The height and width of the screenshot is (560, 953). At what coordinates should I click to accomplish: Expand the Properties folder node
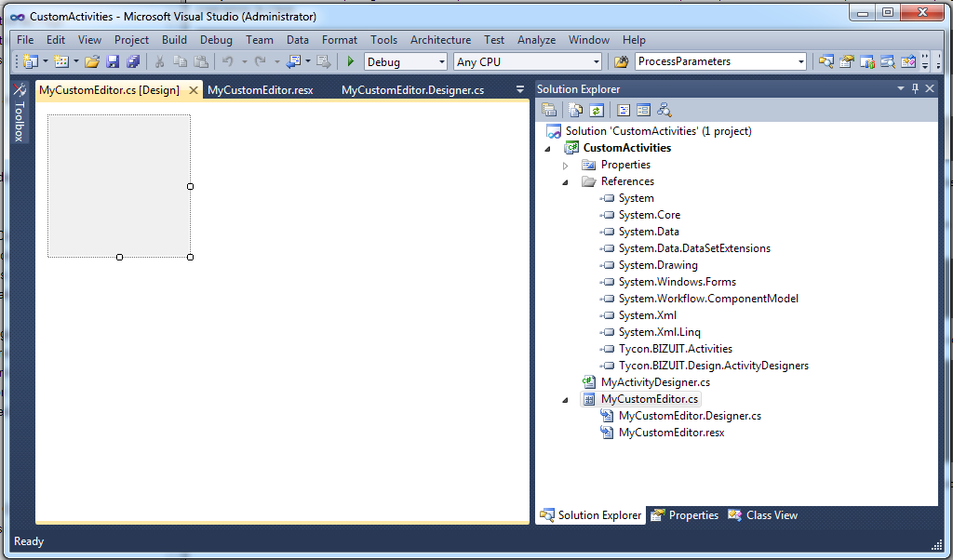point(565,166)
